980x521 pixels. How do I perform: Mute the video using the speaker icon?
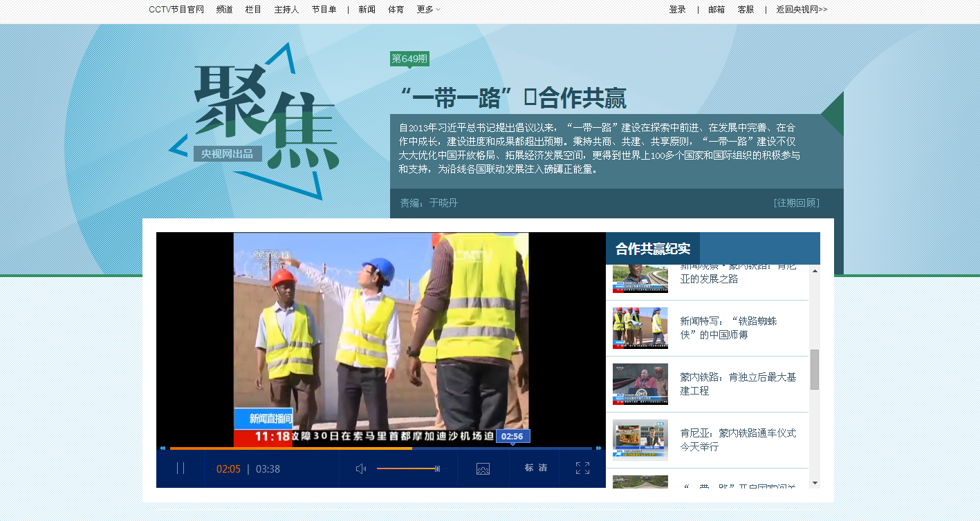360,469
